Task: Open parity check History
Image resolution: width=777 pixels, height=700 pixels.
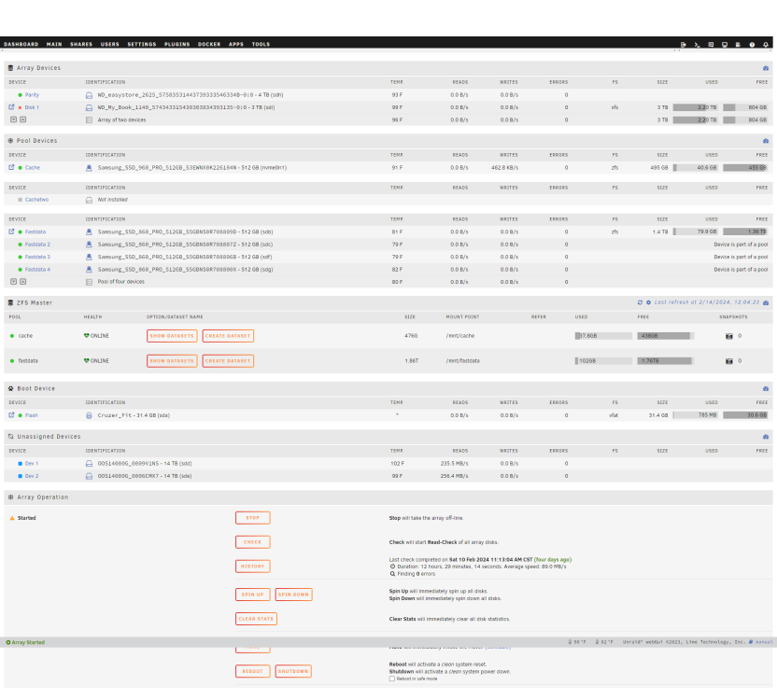Action: (x=253, y=567)
